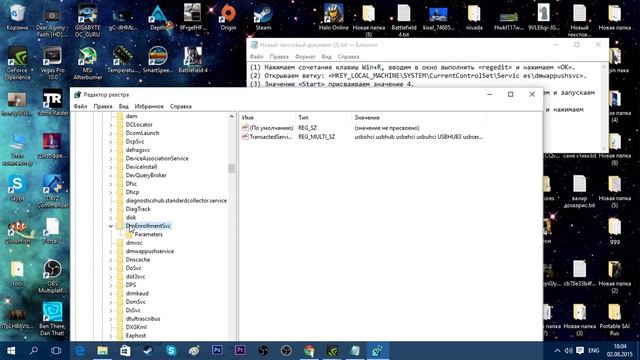Open the GIGABYTE OC_GURU desktop icon
This screenshot has width=640, height=360.
point(87,20)
